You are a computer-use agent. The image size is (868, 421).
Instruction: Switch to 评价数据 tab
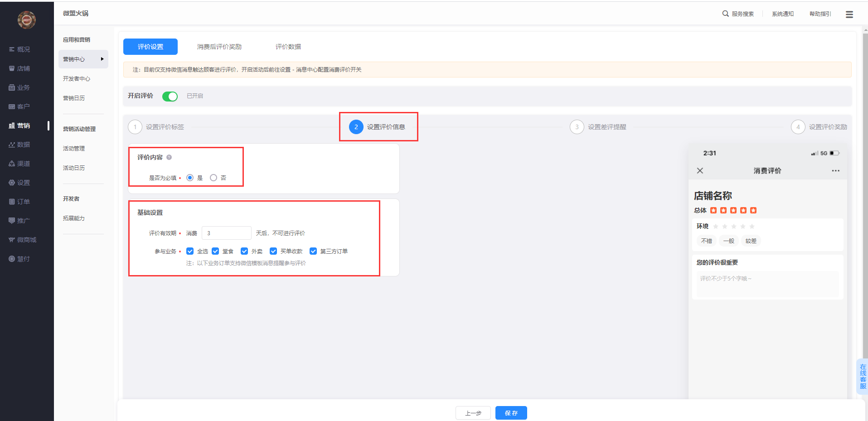point(288,47)
